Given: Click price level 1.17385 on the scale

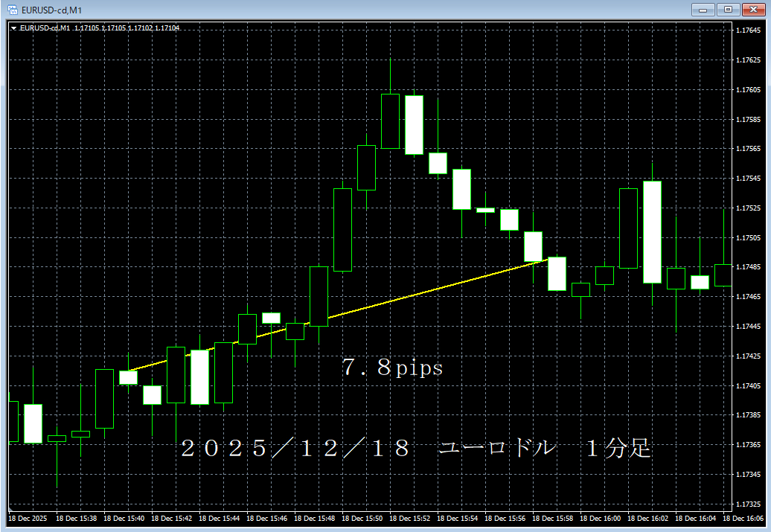Looking at the screenshot, I should 748,415.
